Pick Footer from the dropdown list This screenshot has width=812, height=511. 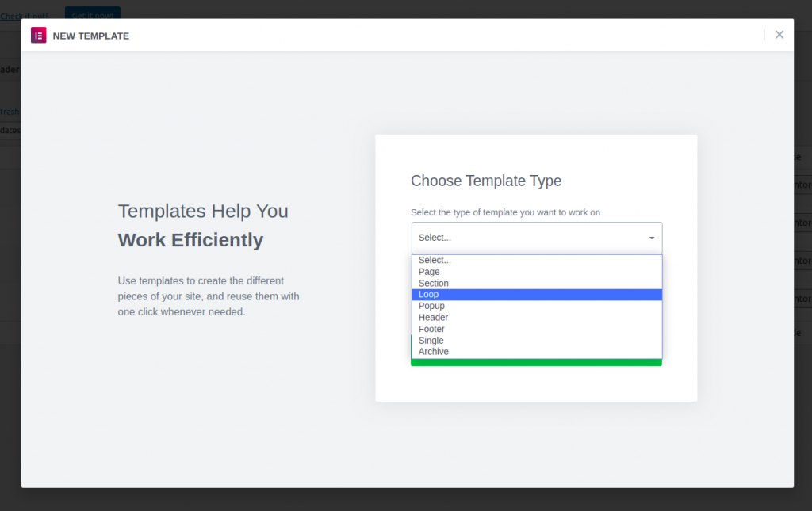[x=431, y=329]
